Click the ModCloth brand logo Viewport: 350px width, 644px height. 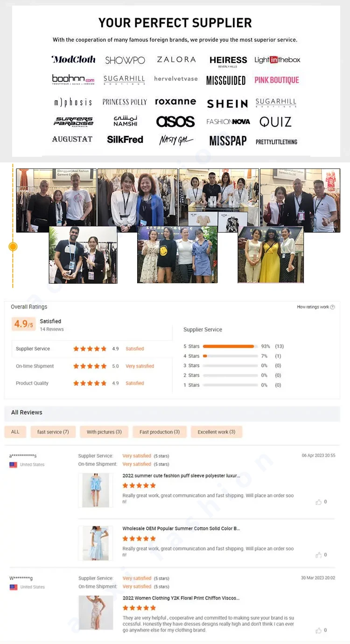[x=73, y=59]
